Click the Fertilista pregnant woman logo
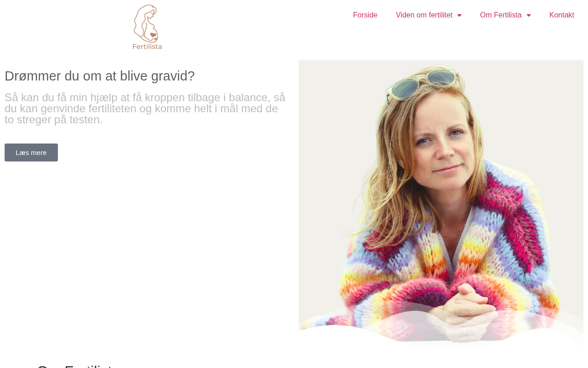 [x=147, y=27]
